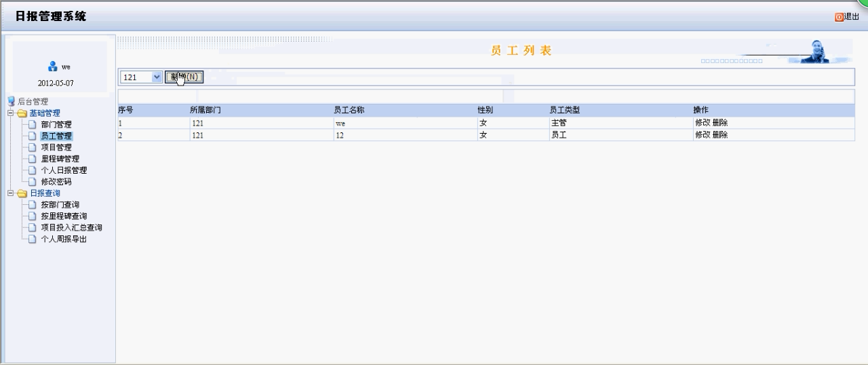Viewport: 868px width, 365px height.
Task: Collapse the 日报查询 tree node
Action: pos(11,193)
